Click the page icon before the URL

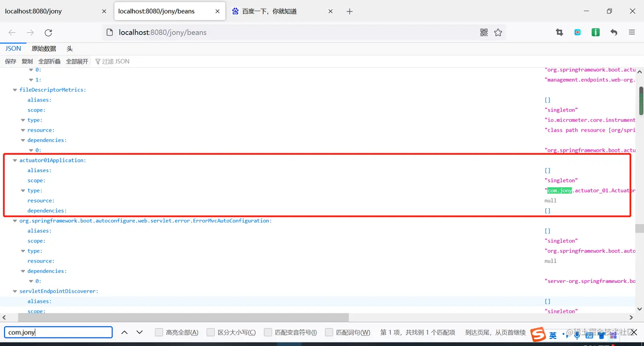coord(110,32)
